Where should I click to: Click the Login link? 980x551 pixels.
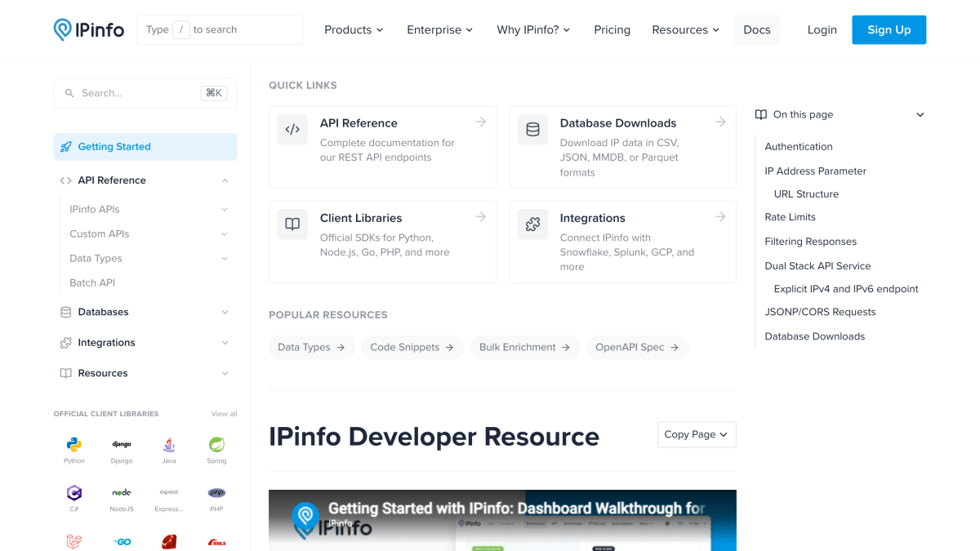(x=822, y=29)
